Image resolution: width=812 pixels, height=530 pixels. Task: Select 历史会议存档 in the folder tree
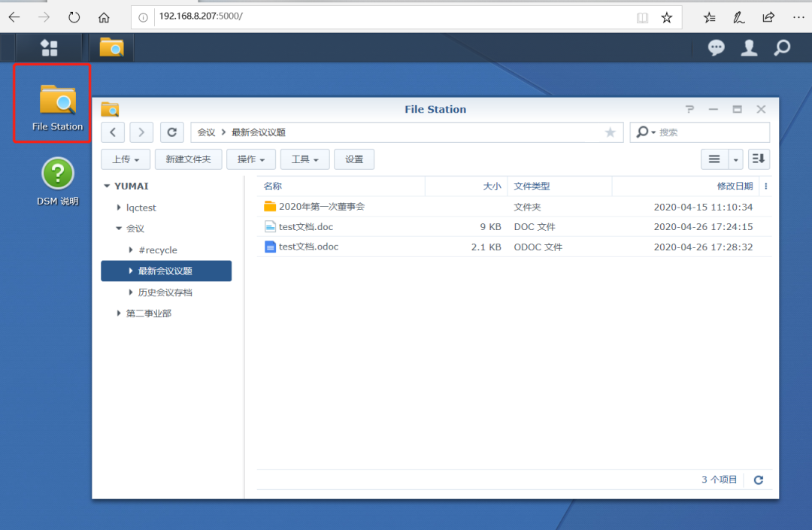(x=165, y=292)
